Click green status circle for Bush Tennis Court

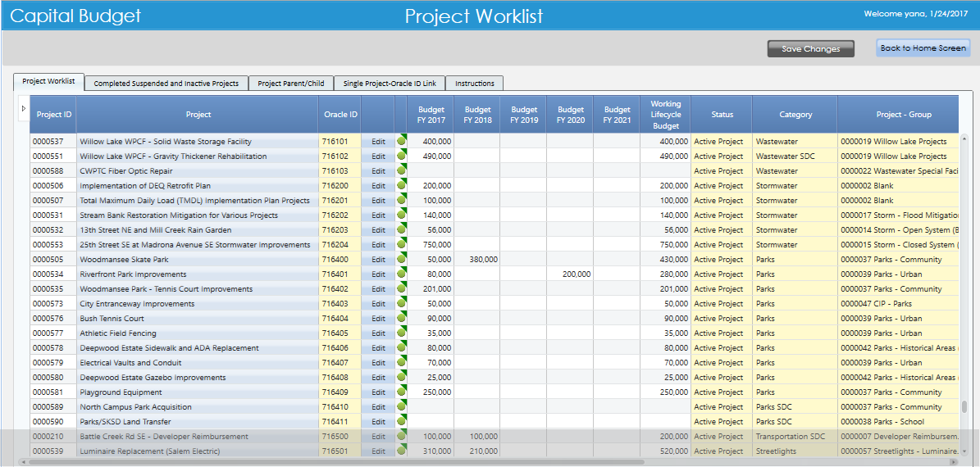(401, 319)
